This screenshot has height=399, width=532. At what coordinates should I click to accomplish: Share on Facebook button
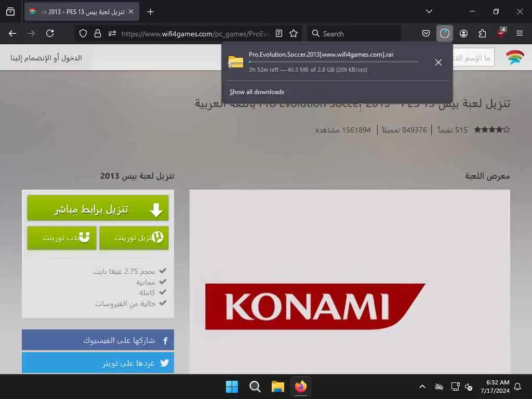coord(98,340)
